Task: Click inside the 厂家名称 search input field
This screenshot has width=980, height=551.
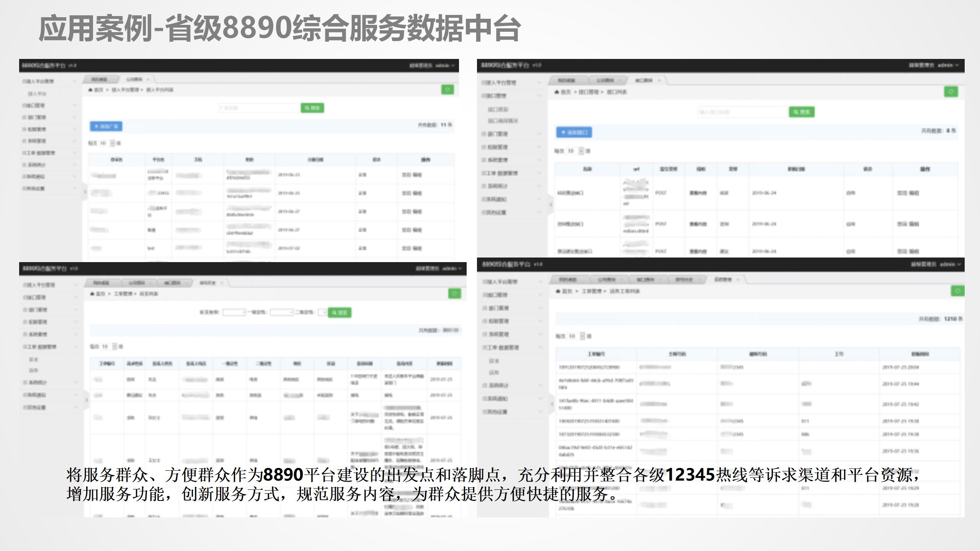Action: (x=256, y=108)
